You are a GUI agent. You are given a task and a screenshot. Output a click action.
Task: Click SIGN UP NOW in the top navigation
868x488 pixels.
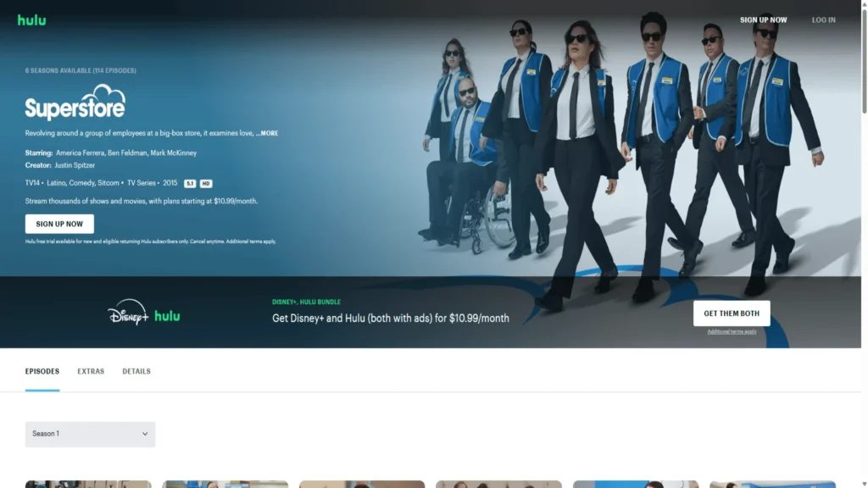(x=762, y=19)
